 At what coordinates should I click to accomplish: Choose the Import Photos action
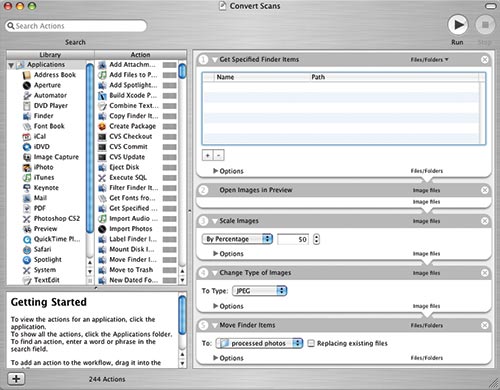130,229
